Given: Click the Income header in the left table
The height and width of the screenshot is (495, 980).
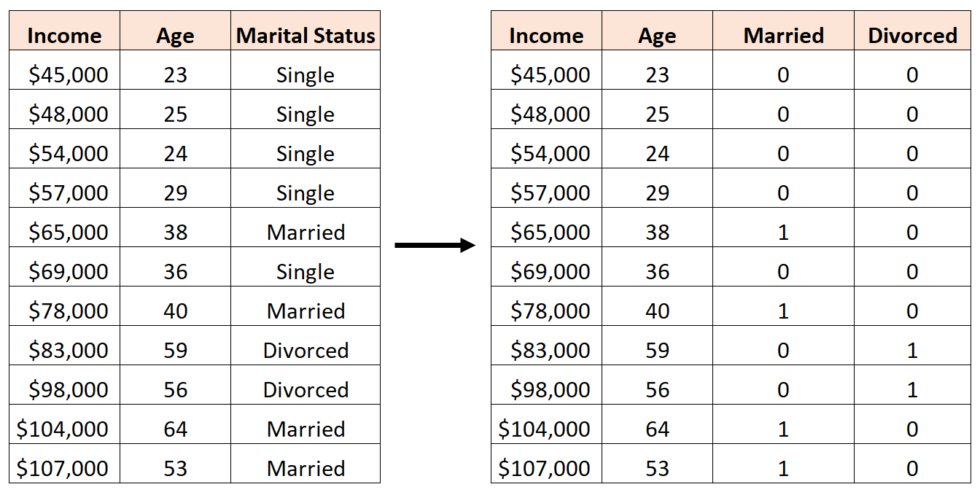Looking at the screenshot, I should [x=64, y=36].
